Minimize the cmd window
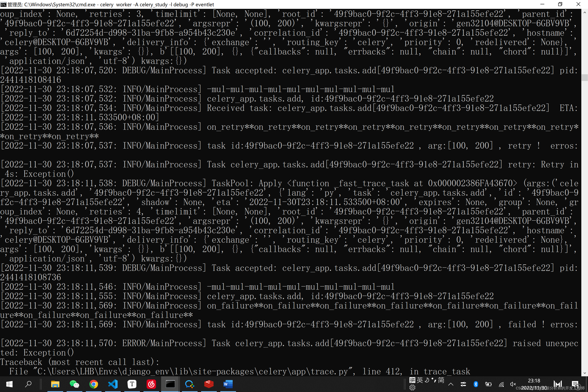Viewport: 588px width, 392px height. coord(542,4)
